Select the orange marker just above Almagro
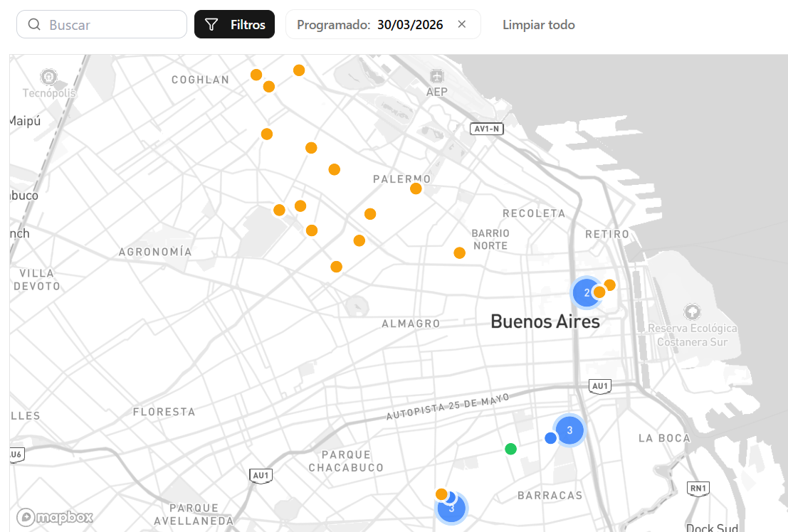 tap(337, 267)
